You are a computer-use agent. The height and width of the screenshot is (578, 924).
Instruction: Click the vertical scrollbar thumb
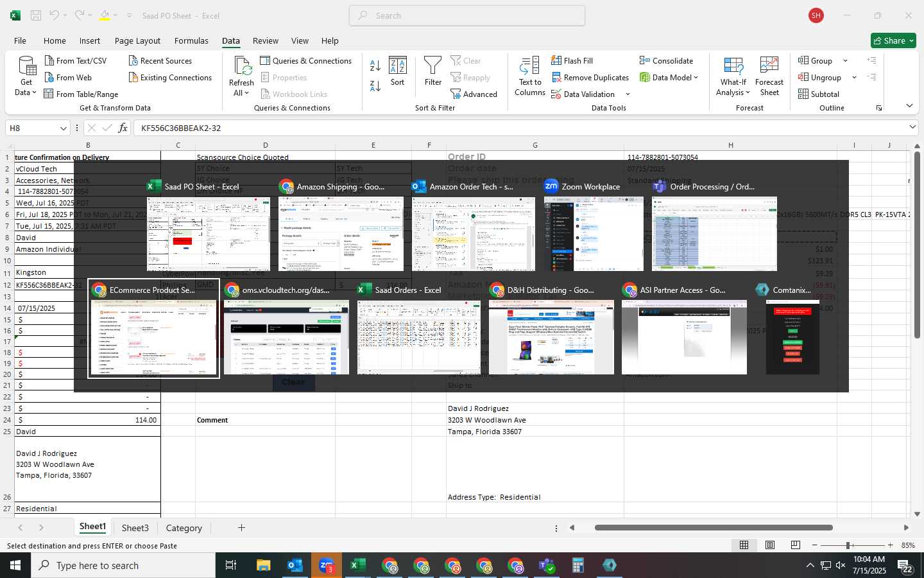(917, 245)
